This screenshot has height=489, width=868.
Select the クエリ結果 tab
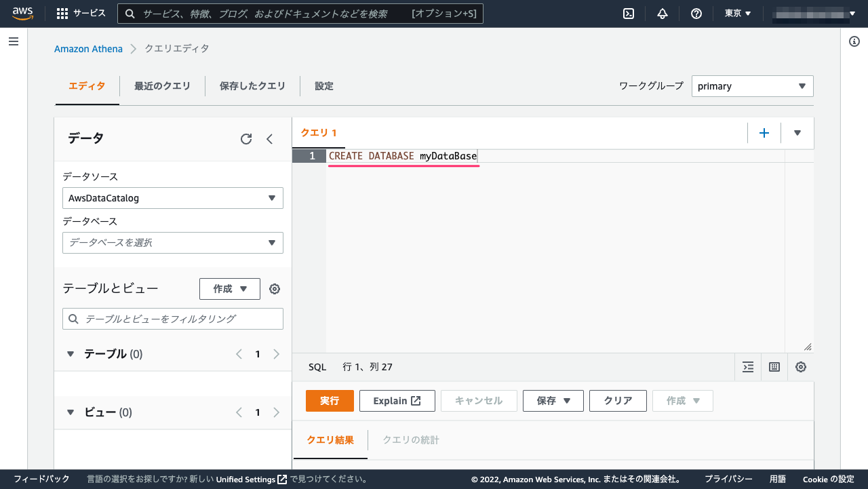tap(330, 440)
